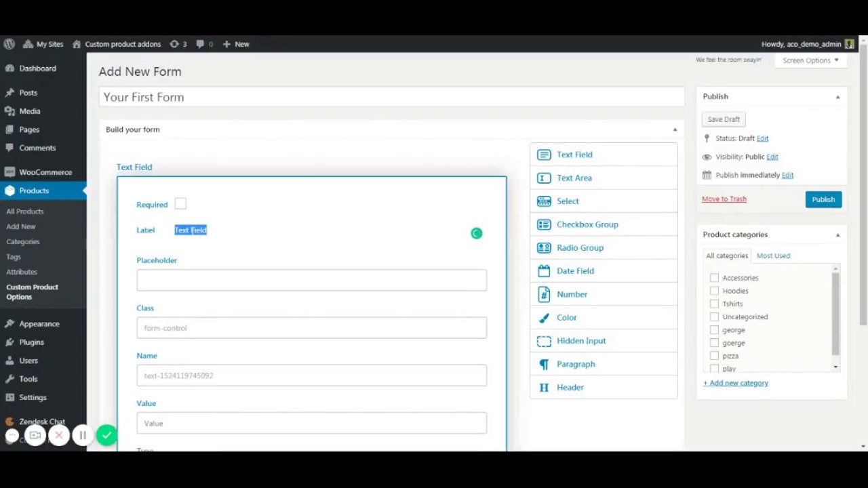Click the Plugins icon in sidebar

pyautogui.click(x=9, y=342)
